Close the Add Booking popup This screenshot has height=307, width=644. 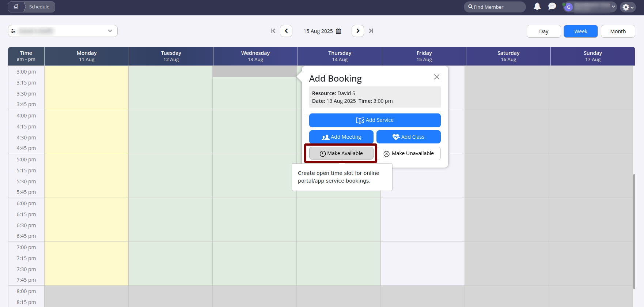tap(436, 77)
